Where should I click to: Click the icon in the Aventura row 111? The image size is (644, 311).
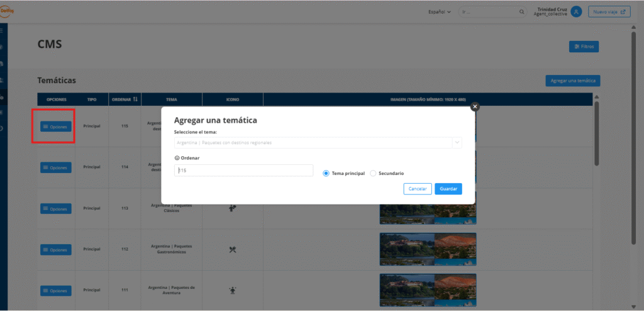click(232, 290)
